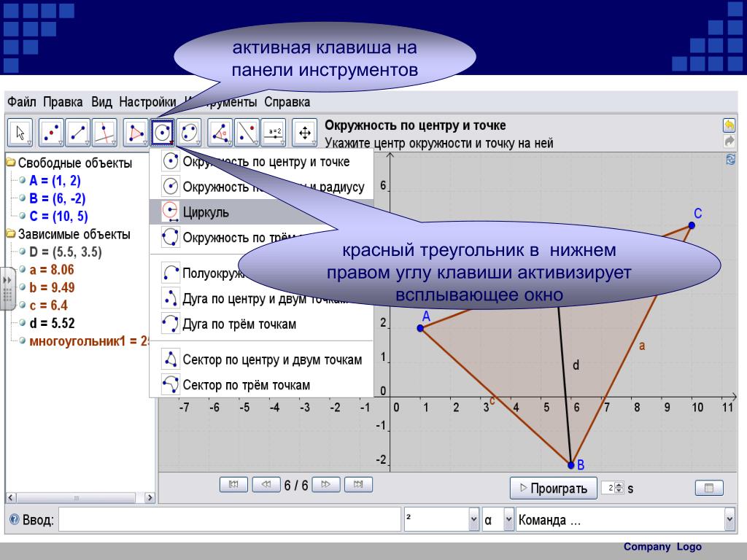Toggle visibility bullet of point C
The image size is (747, 560).
pos(22,215)
